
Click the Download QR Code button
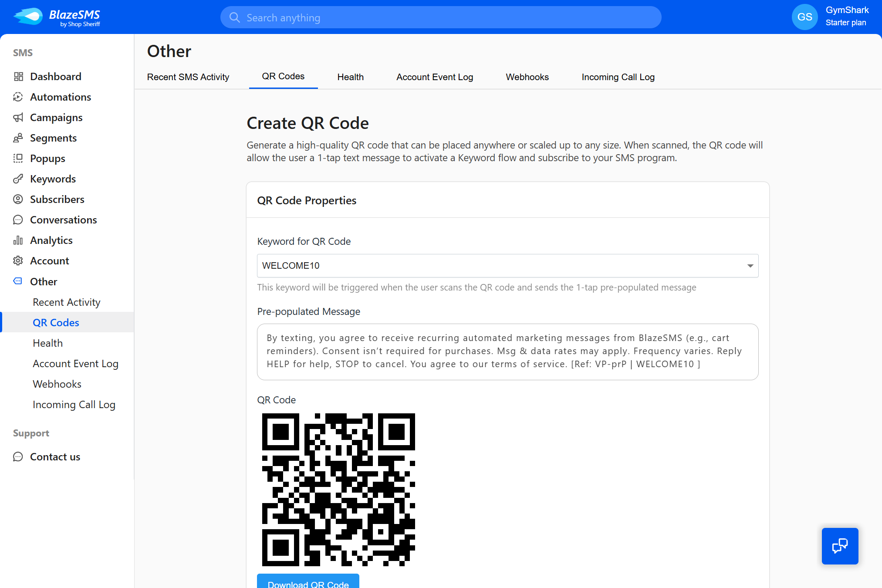point(308,581)
